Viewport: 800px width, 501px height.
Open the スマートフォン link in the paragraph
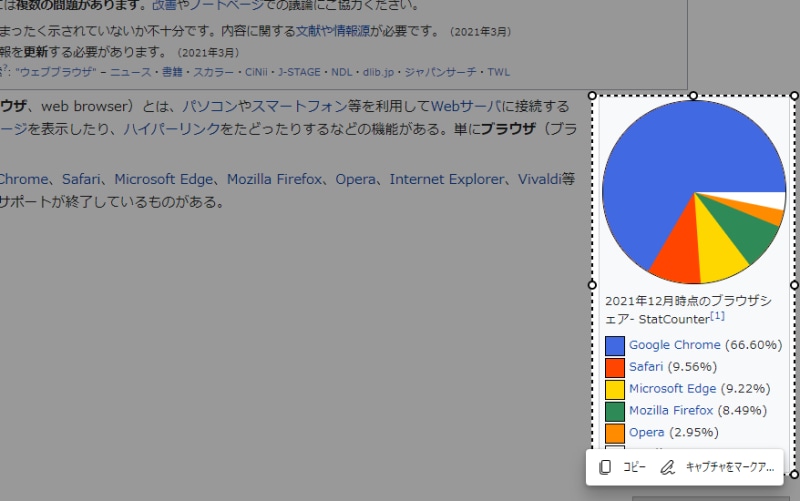tap(298, 106)
